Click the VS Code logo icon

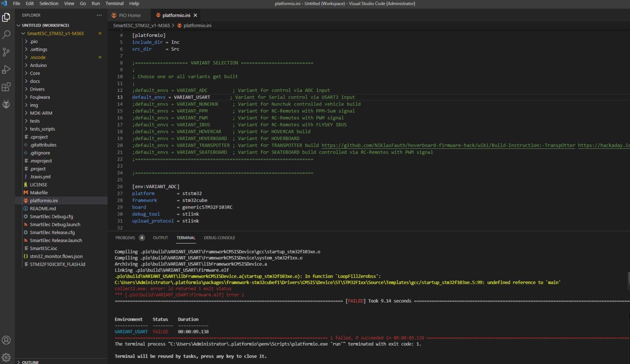[x=4, y=3]
